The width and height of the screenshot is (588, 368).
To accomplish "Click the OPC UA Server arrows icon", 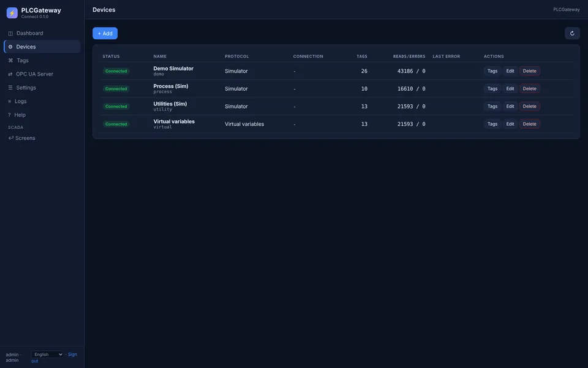I will [x=10, y=74].
